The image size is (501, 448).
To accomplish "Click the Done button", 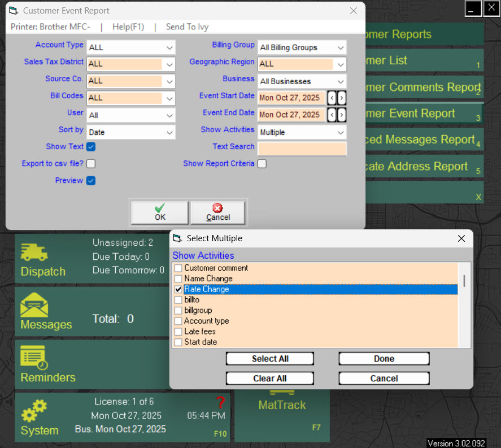I will (x=384, y=359).
